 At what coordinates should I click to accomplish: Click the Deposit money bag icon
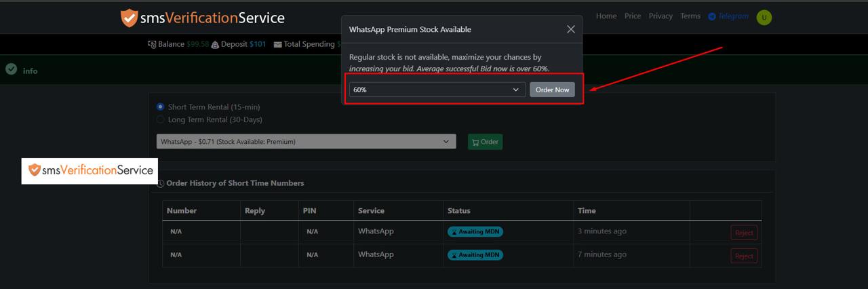[x=215, y=45]
